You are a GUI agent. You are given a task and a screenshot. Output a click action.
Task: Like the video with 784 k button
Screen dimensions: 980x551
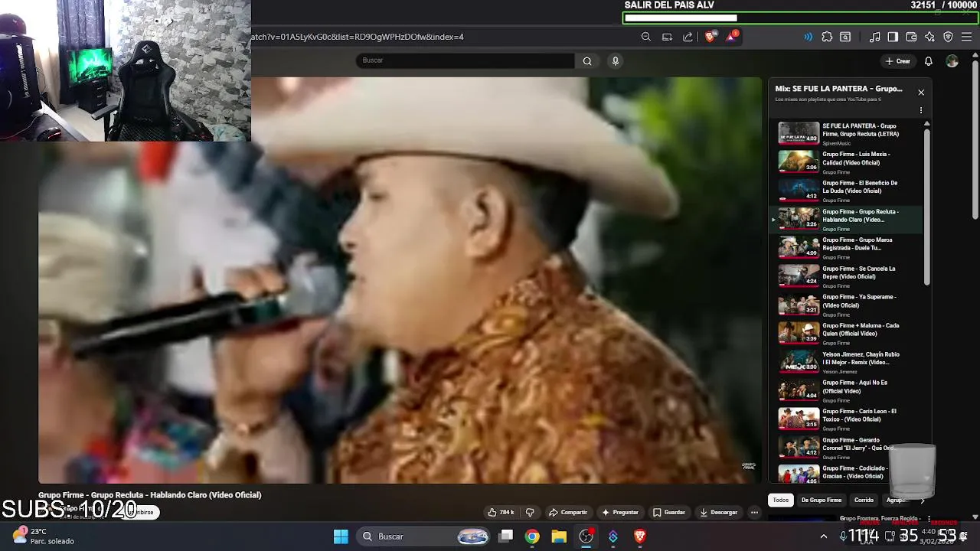(x=501, y=512)
